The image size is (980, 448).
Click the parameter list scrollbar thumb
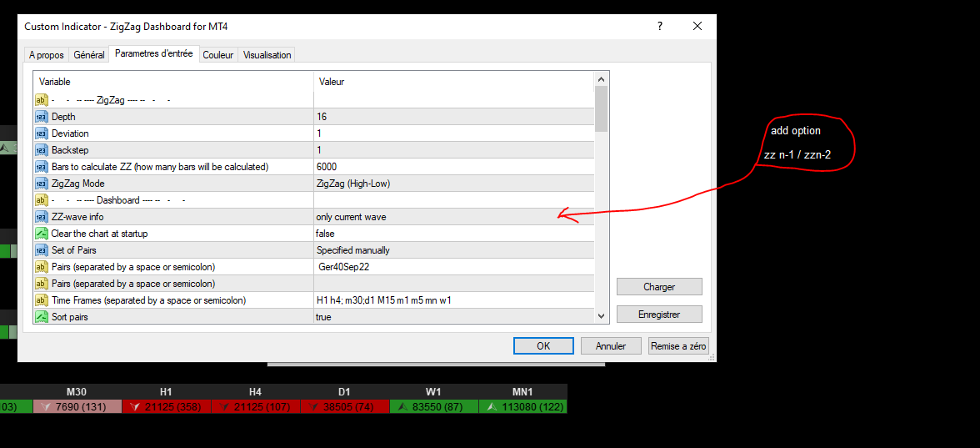pos(602,108)
